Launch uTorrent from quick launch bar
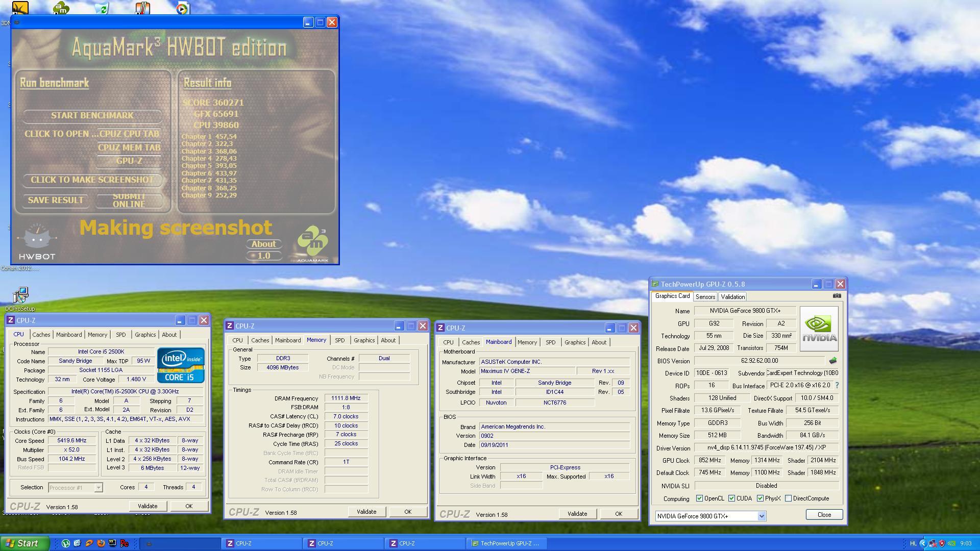The height and width of the screenshot is (551, 980). click(66, 543)
